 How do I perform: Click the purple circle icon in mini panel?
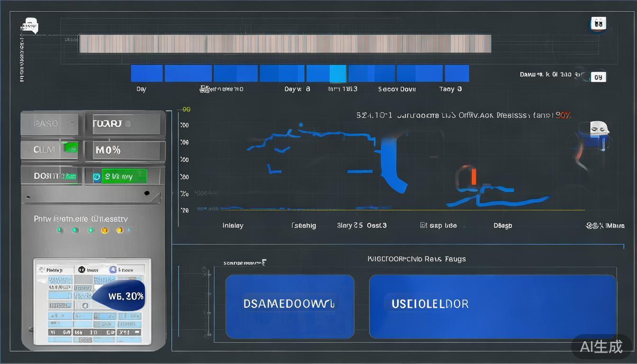tap(113, 269)
